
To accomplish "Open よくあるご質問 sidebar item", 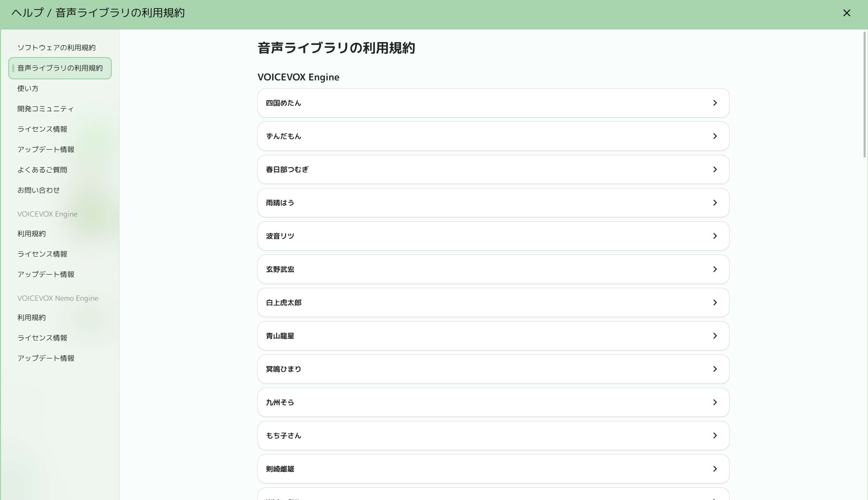I will pos(42,170).
